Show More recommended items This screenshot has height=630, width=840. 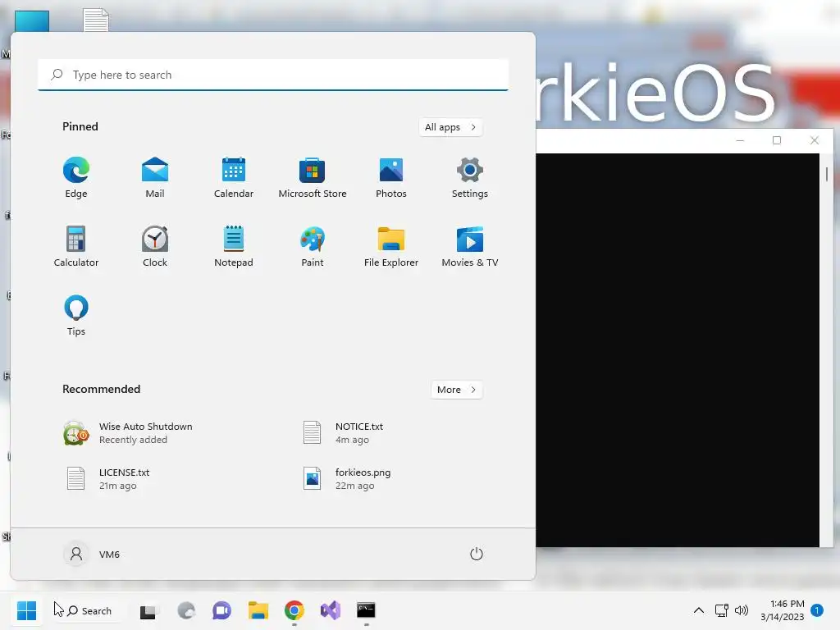[x=456, y=390]
